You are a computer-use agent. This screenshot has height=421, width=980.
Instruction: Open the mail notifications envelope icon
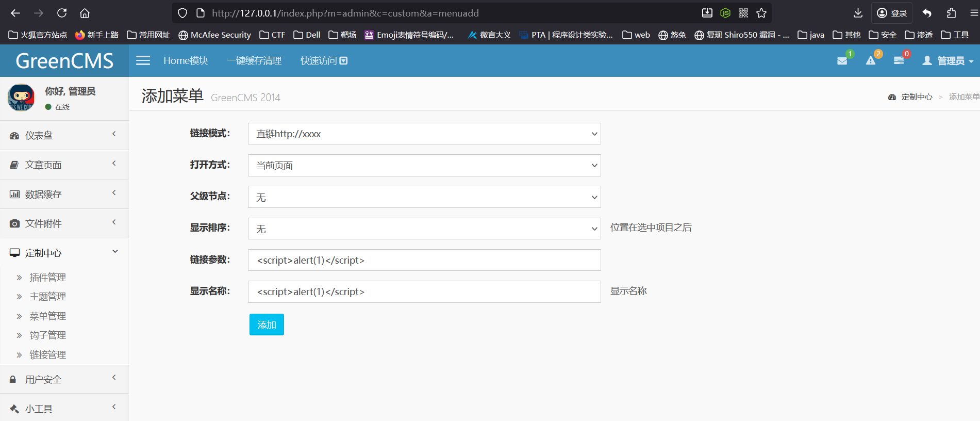pyautogui.click(x=842, y=61)
